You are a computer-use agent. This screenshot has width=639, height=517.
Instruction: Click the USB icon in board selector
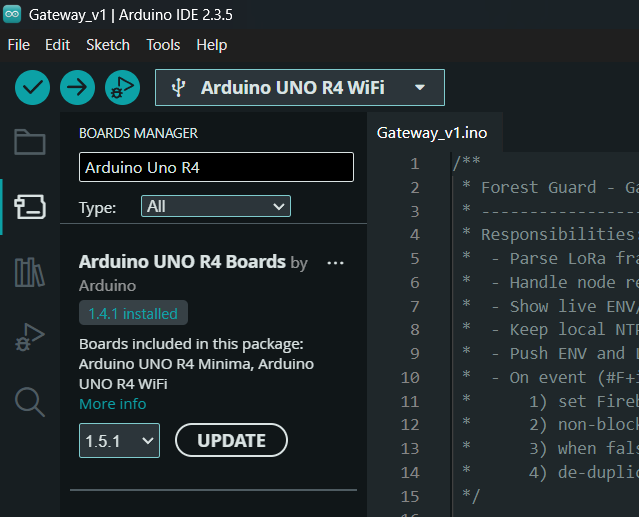coord(178,87)
